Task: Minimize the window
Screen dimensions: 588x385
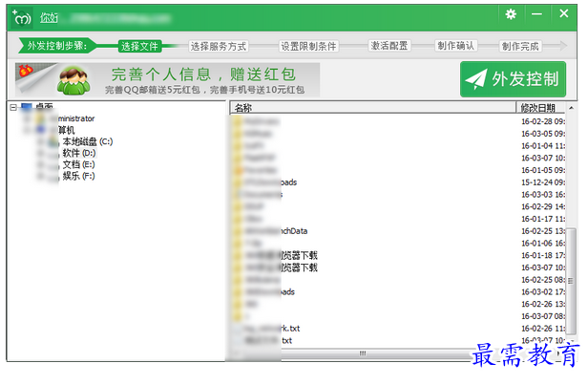Action: click(x=536, y=14)
